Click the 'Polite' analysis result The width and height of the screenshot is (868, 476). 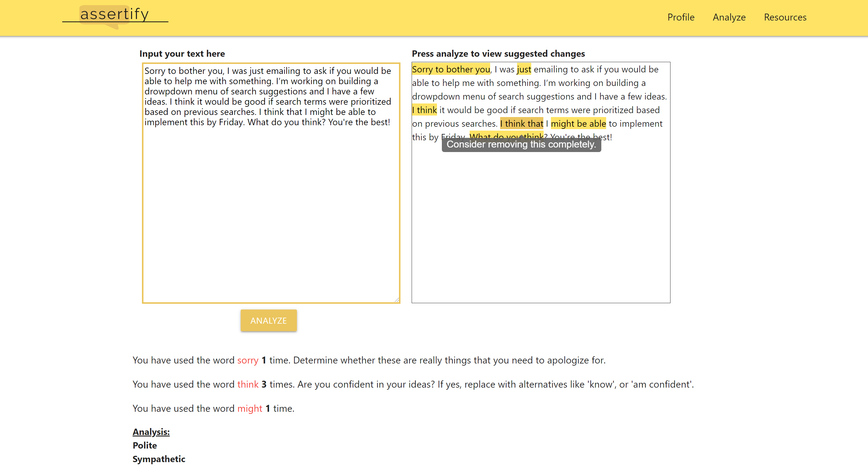(145, 445)
